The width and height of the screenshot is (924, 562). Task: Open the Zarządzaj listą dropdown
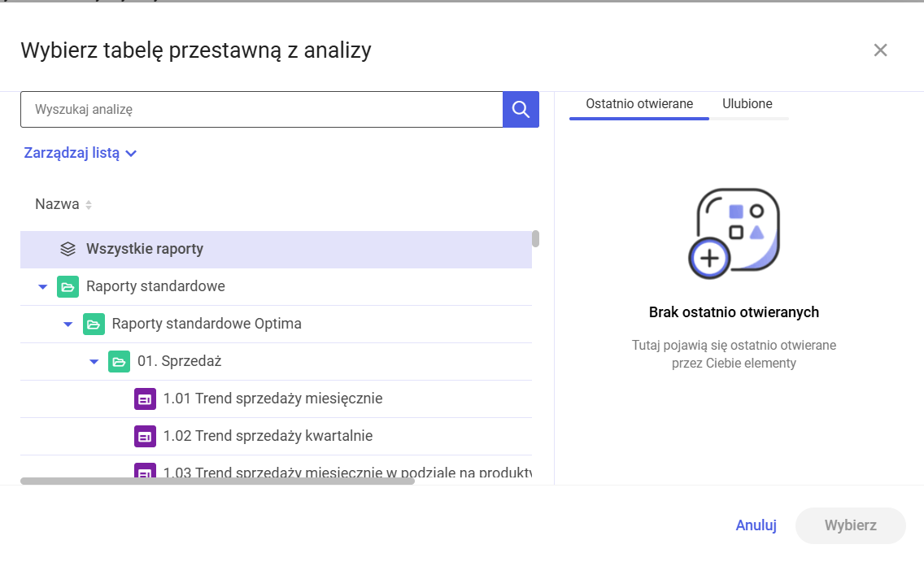81,153
